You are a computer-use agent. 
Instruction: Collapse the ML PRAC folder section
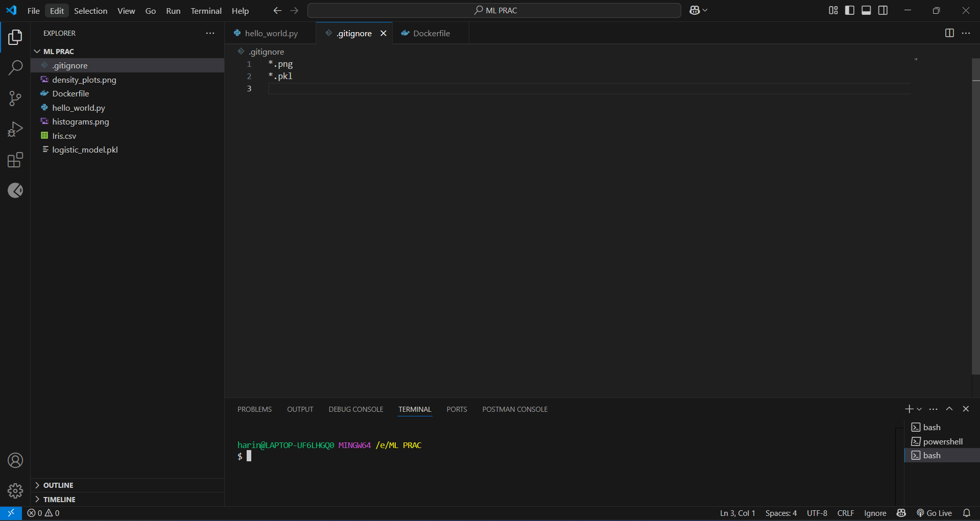(x=128, y=52)
